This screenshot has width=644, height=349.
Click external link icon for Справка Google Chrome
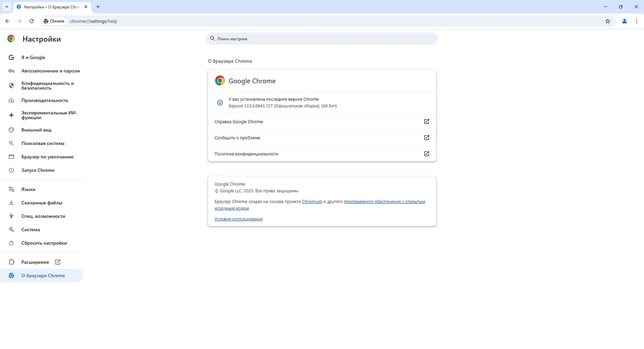point(427,122)
